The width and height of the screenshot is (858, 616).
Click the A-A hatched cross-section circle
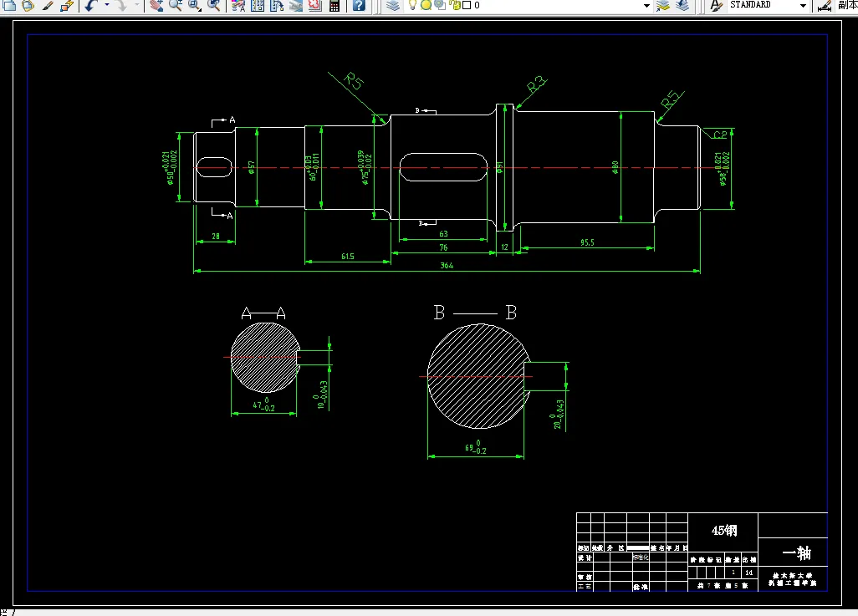(265, 357)
